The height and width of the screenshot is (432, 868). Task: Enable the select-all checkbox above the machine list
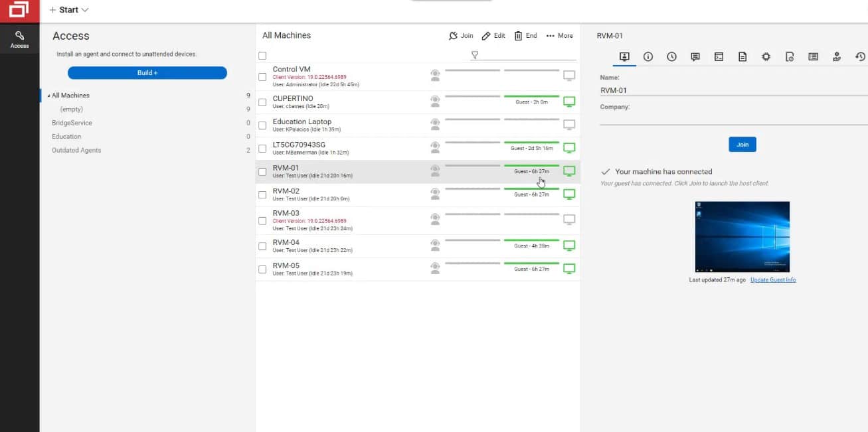coord(262,56)
